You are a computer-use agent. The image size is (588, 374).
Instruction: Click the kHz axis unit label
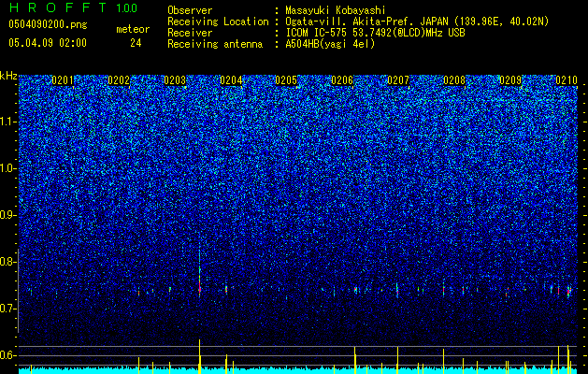coord(8,76)
